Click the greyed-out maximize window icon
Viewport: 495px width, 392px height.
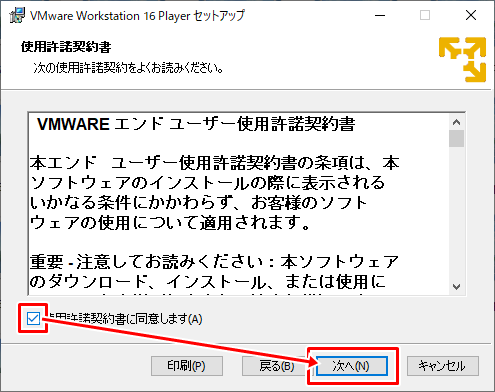point(425,15)
